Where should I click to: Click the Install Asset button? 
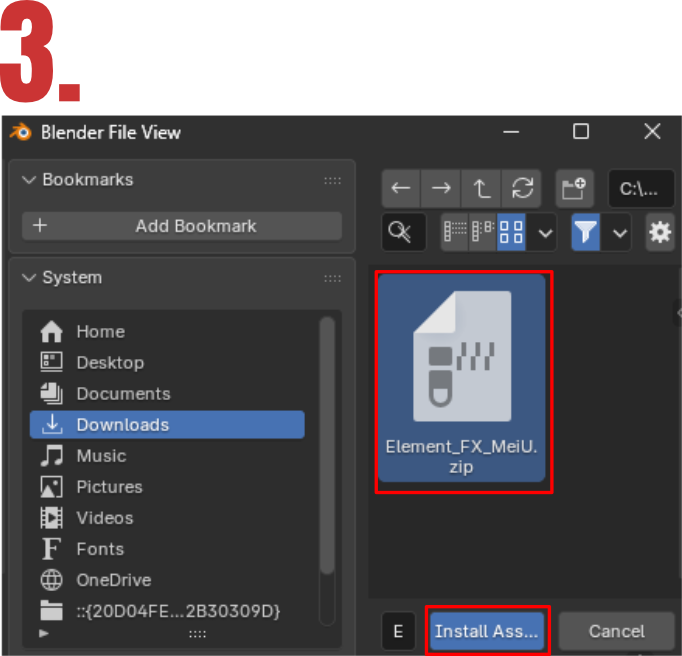click(x=487, y=631)
